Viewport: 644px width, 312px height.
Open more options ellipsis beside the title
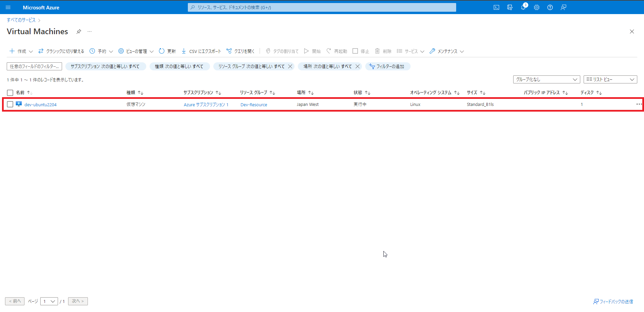coord(90,32)
